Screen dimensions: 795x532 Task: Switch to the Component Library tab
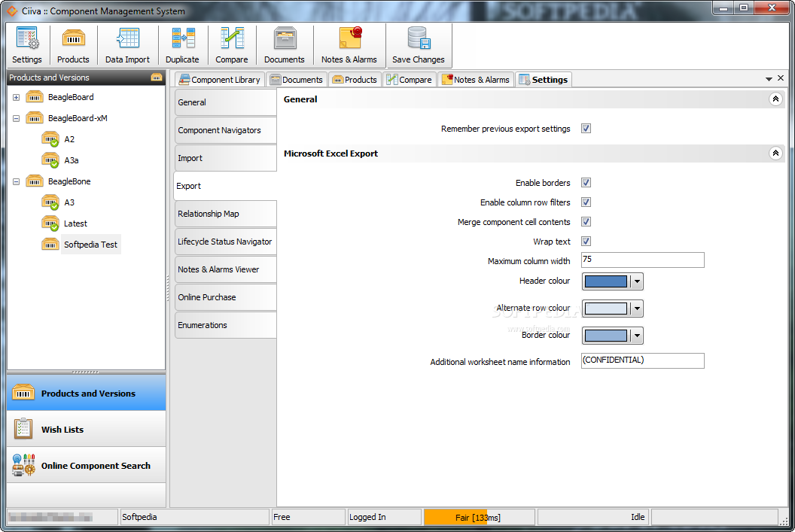220,80
